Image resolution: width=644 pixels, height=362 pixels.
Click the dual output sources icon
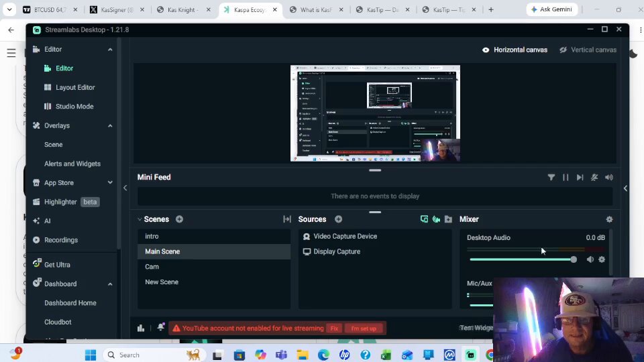tap(424, 219)
